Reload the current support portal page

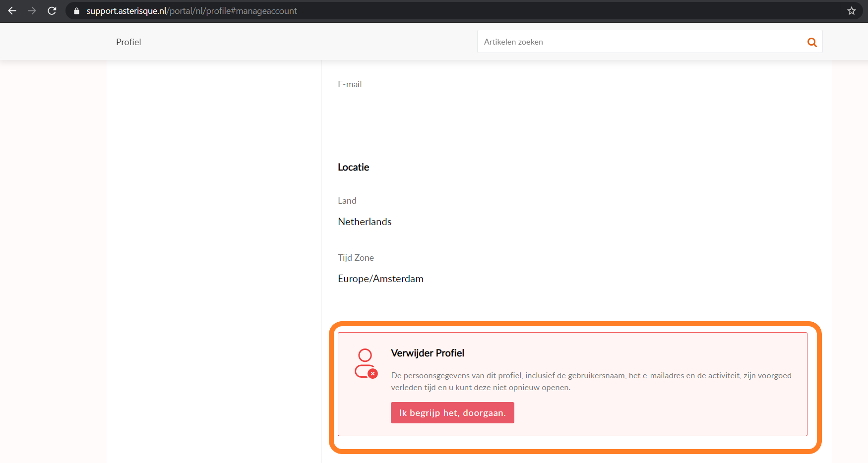point(52,11)
